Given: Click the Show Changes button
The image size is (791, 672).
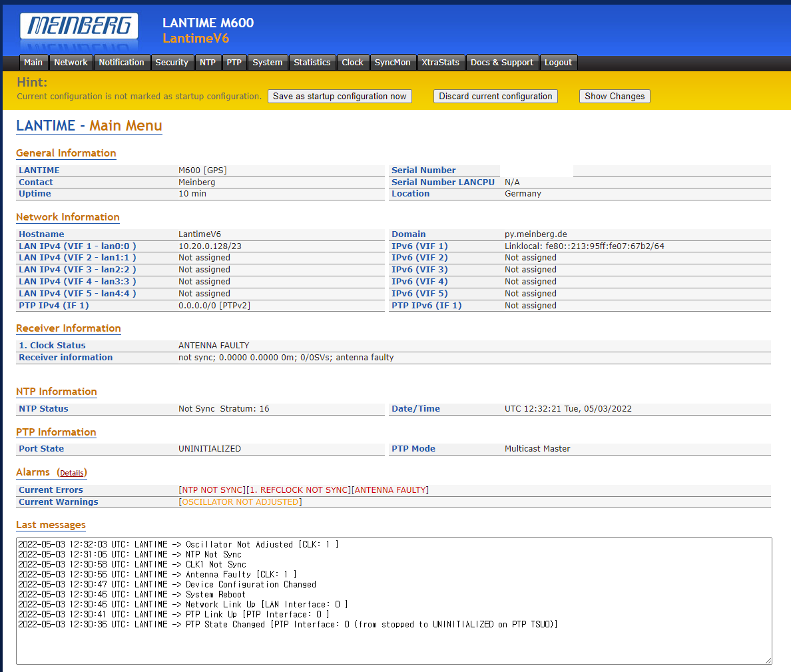Looking at the screenshot, I should [615, 97].
